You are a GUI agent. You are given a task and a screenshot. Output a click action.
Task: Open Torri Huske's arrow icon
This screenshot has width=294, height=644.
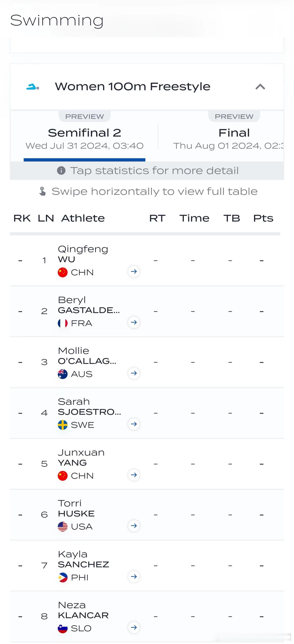pyautogui.click(x=134, y=526)
